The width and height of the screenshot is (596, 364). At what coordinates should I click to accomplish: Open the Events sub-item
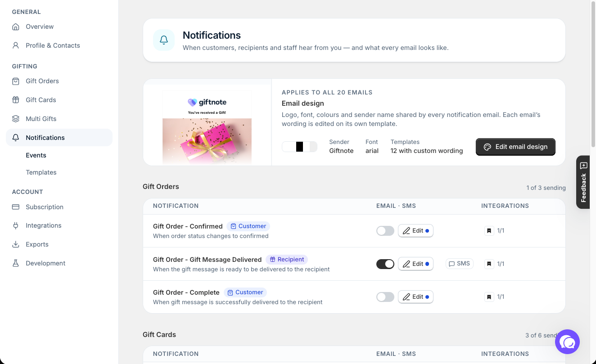click(36, 155)
